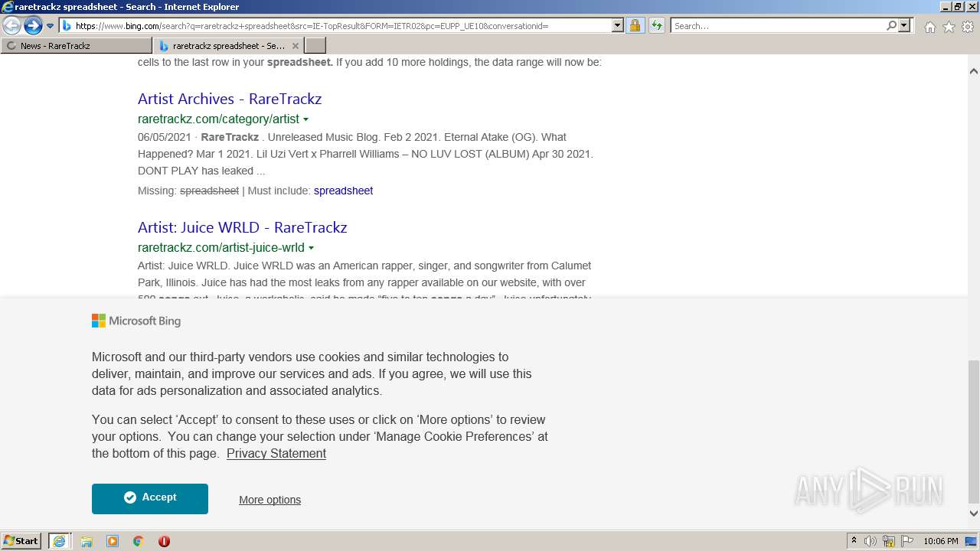Click the browser Search box
The width and height of the screenshot is (980, 551).
click(778, 26)
